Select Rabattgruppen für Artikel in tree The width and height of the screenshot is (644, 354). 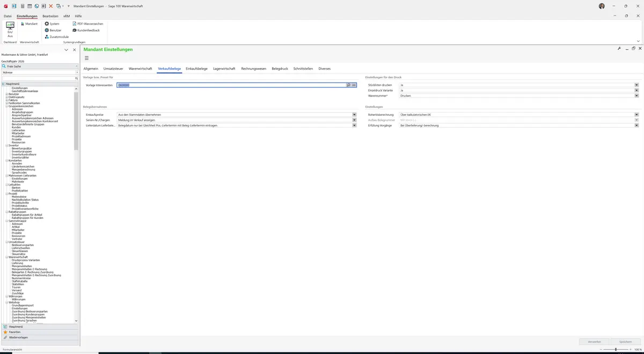pos(27,215)
